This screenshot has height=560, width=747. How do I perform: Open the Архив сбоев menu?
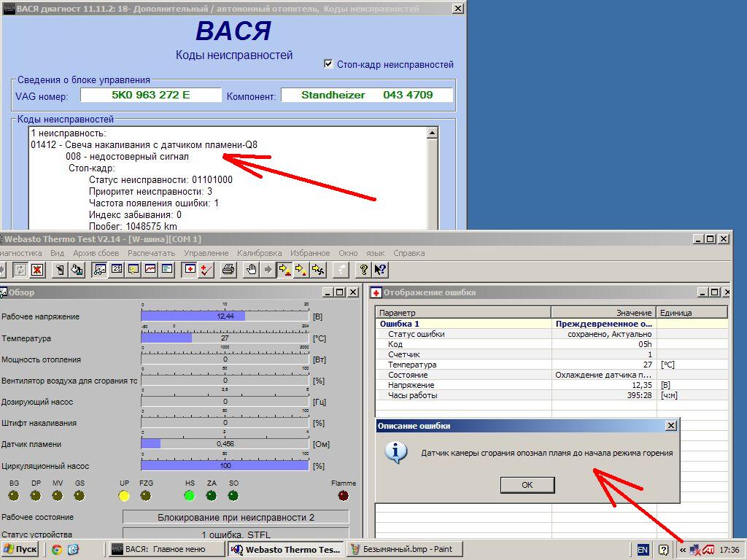96,253
